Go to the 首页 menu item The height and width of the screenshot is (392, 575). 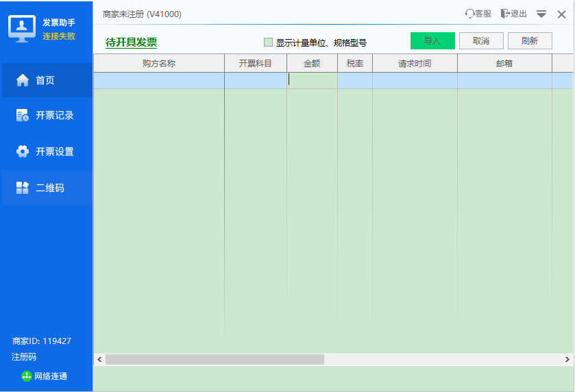point(47,80)
